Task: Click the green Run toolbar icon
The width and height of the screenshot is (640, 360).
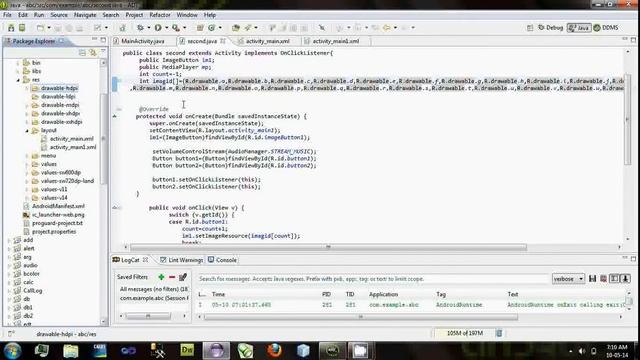Action: tap(158, 28)
